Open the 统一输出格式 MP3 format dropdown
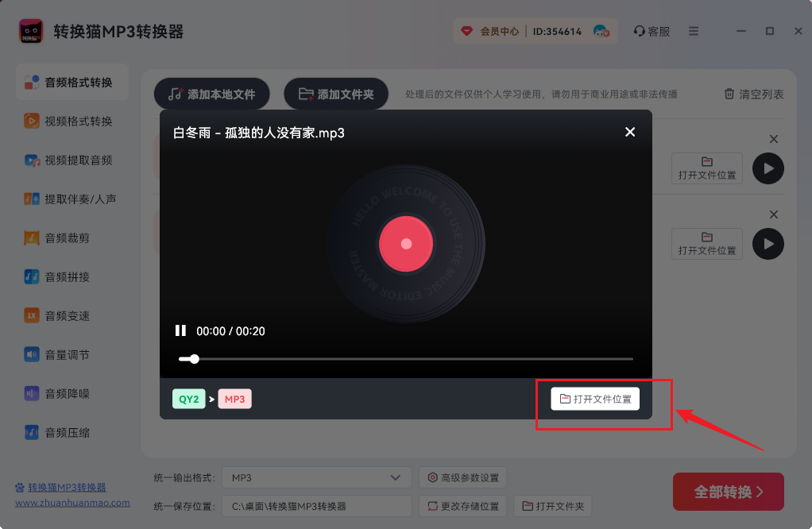Viewport: 812px width, 529px height. click(x=316, y=477)
